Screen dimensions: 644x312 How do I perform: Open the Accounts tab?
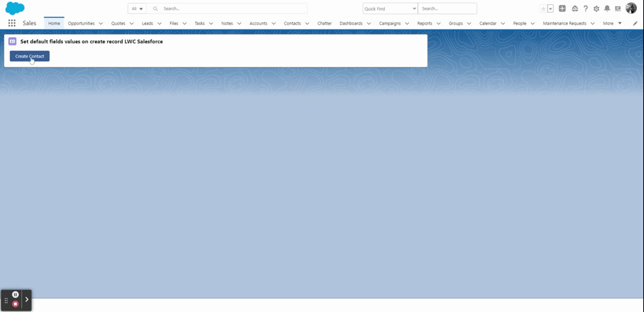tap(258, 24)
